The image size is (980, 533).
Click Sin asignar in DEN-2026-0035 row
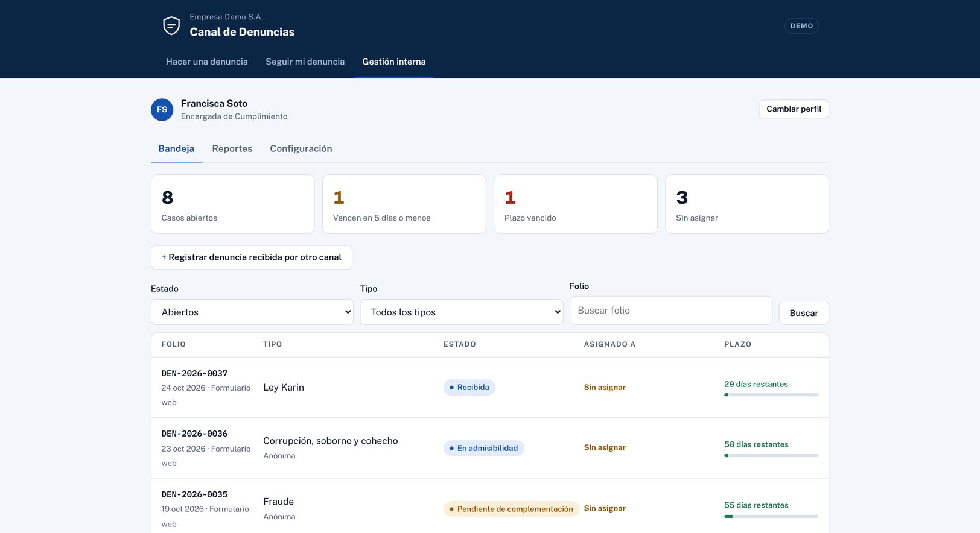click(x=605, y=509)
